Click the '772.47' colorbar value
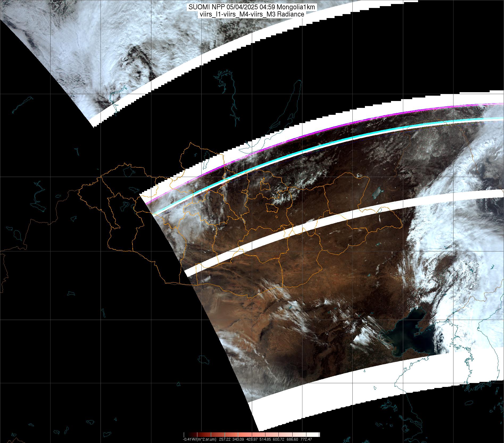504x443 pixels. point(306,439)
